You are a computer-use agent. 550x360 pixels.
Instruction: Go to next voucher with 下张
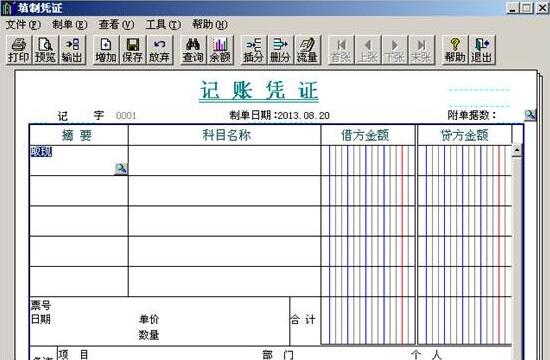(x=395, y=50)
